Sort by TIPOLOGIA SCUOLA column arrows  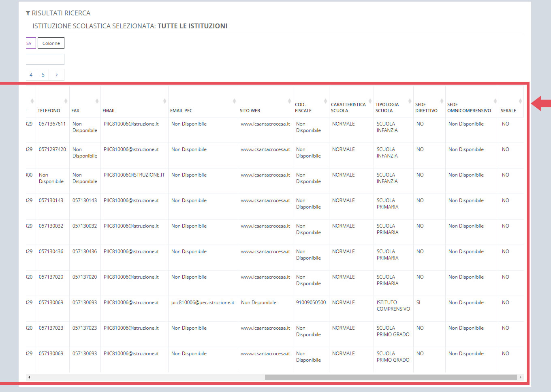point(410,101)
